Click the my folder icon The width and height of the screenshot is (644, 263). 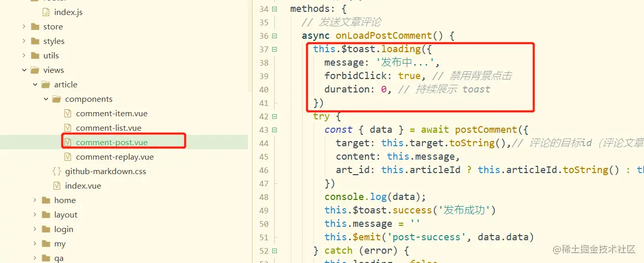tap(46, 244)
